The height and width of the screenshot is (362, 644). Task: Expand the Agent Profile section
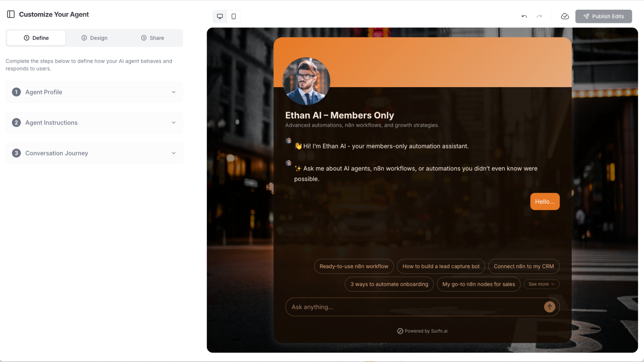tap(94, 92)
